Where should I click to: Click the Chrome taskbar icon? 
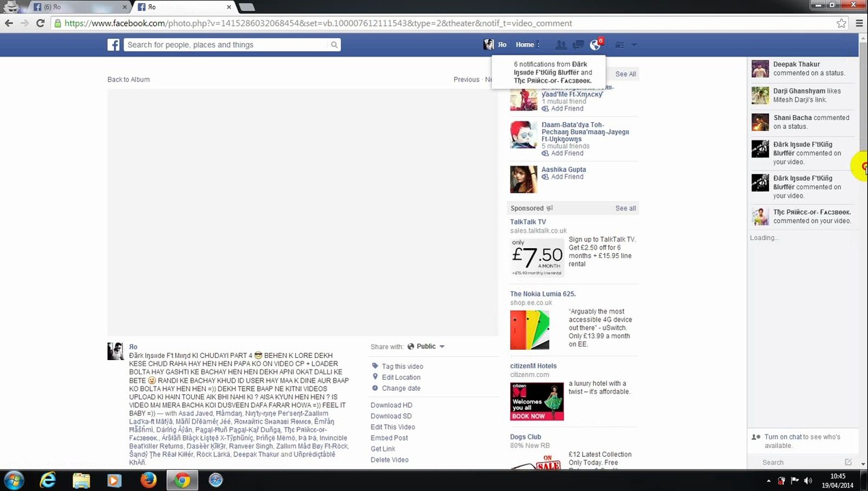[181, 481]
